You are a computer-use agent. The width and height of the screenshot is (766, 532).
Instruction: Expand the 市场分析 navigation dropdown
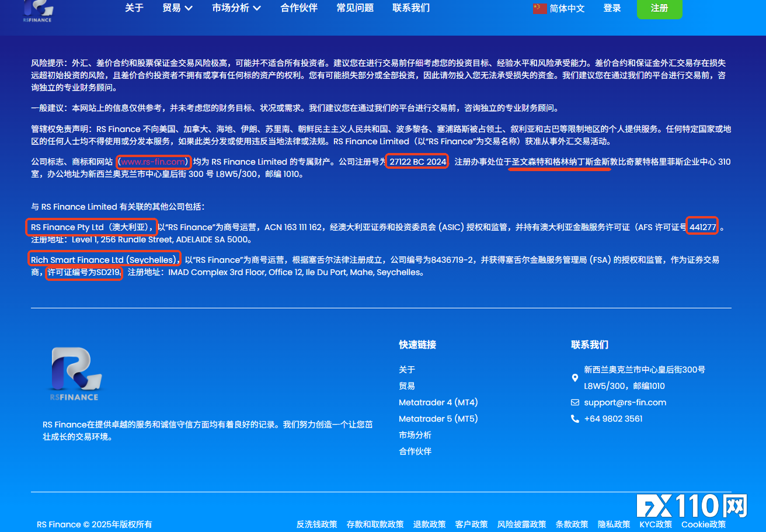236,8
